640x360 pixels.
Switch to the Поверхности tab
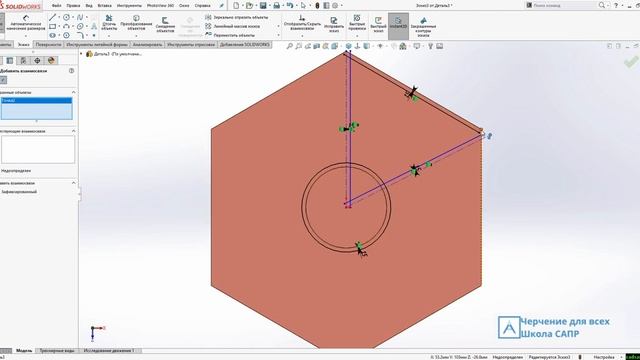(48, 44)
